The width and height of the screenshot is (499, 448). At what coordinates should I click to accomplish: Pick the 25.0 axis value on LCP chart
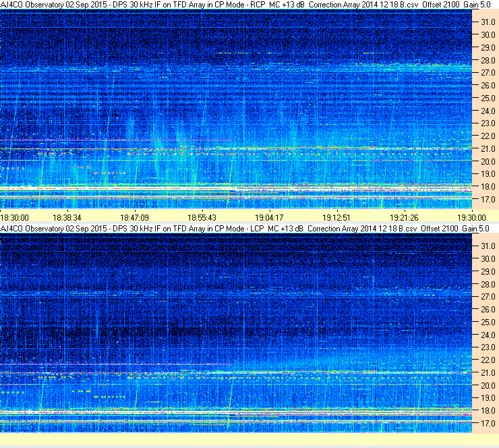[488, 323]
